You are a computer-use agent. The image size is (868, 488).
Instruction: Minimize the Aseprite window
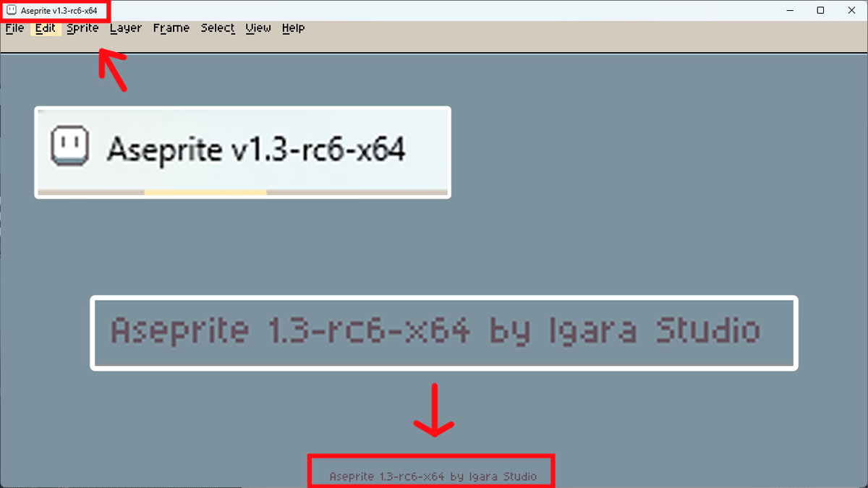786,10
